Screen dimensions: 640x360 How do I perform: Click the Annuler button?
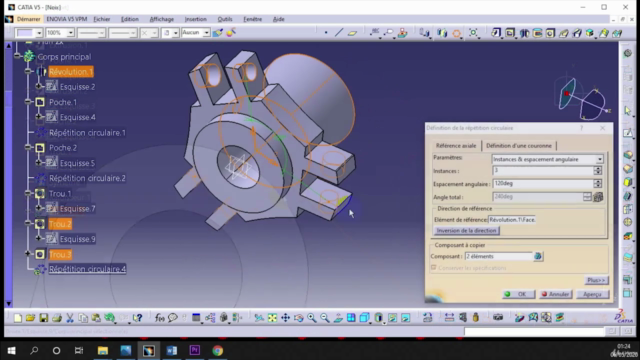(555, 294)
